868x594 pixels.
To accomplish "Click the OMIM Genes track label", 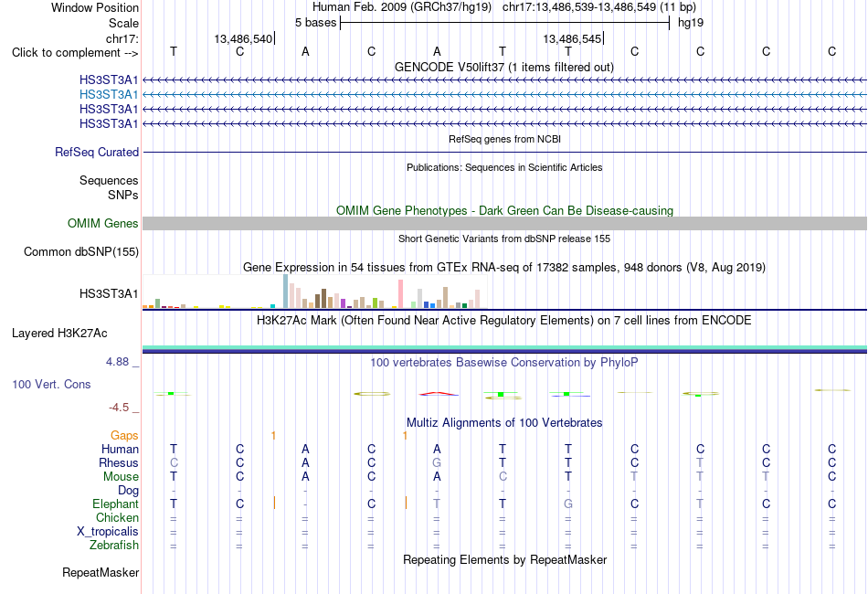I will point(102,223).
